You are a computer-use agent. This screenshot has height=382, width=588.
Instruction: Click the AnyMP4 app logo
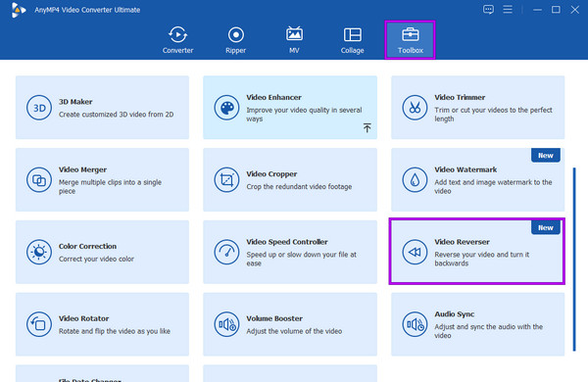18,10
